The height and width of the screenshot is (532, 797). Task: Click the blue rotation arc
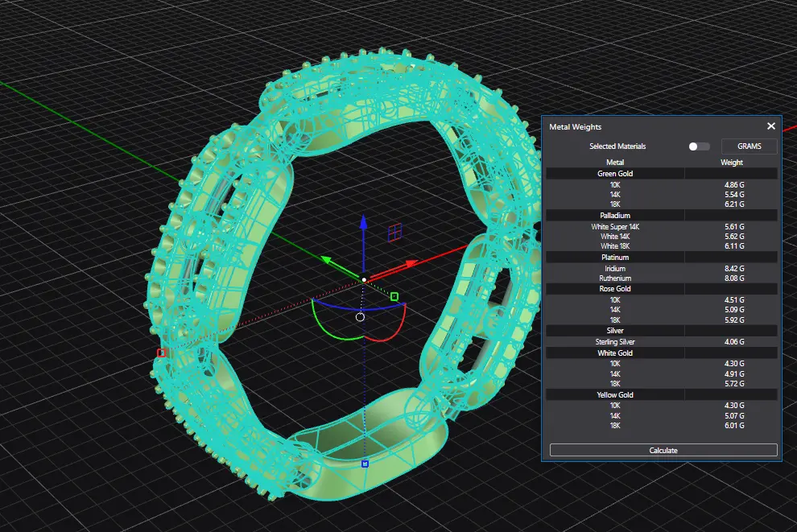(x=359, y=307)
